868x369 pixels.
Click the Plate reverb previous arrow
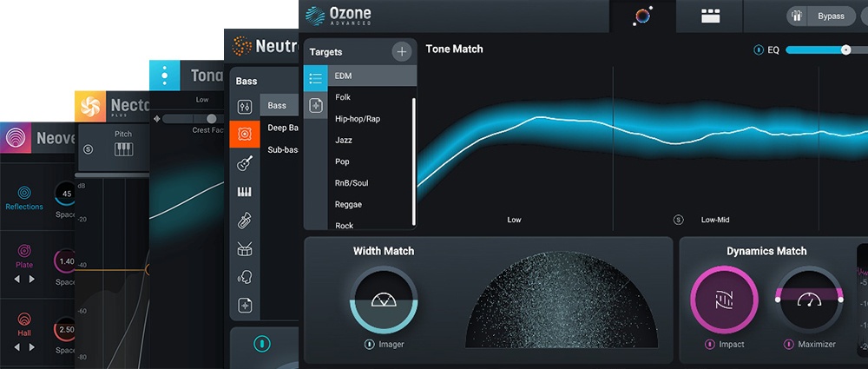(18, 280)
